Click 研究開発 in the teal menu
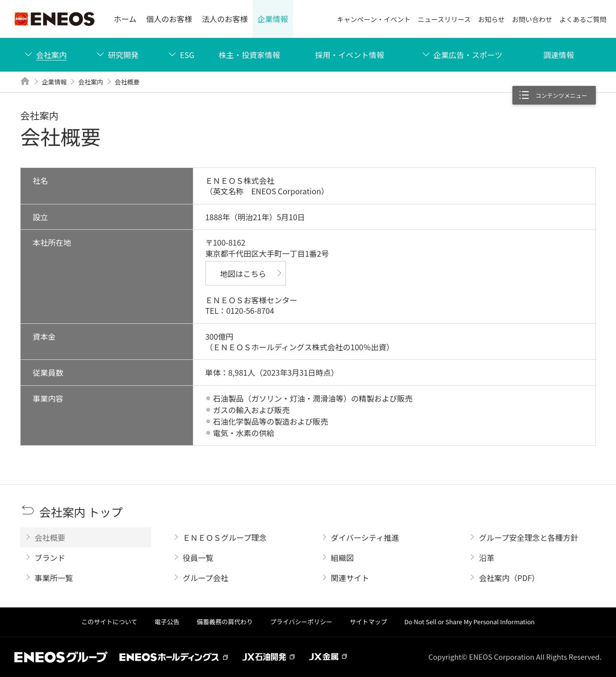This screenshot has width=616, height=677. [123, 55]
